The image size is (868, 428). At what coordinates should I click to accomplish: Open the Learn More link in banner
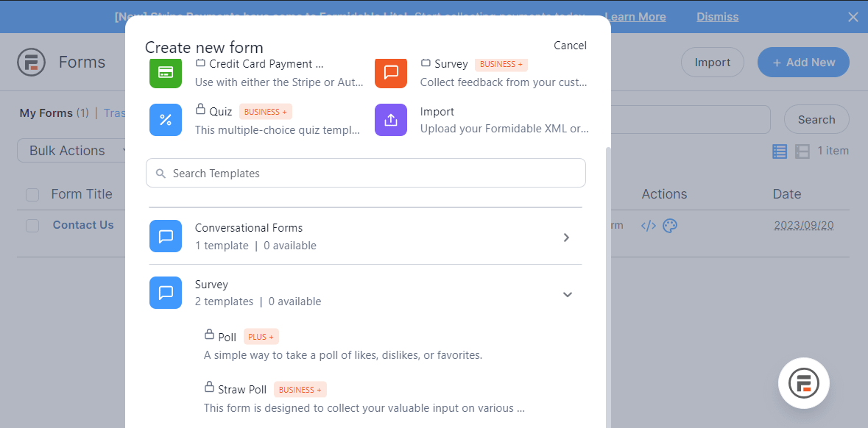pos(635,17)
